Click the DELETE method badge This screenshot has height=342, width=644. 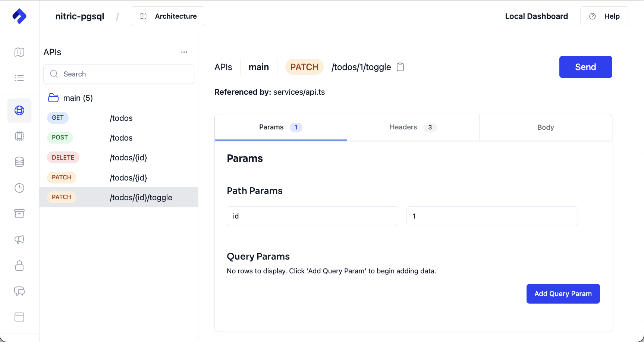(63, 157)
